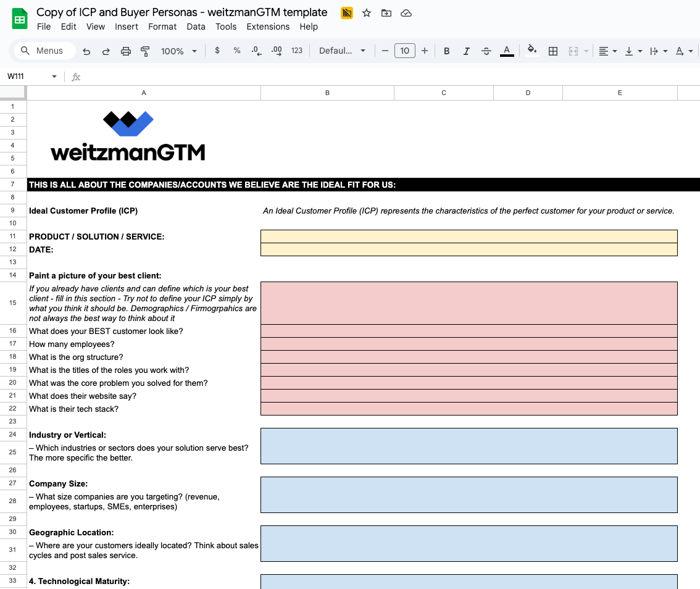
Task: Open the fill color paint bucket
Action: 531,51
